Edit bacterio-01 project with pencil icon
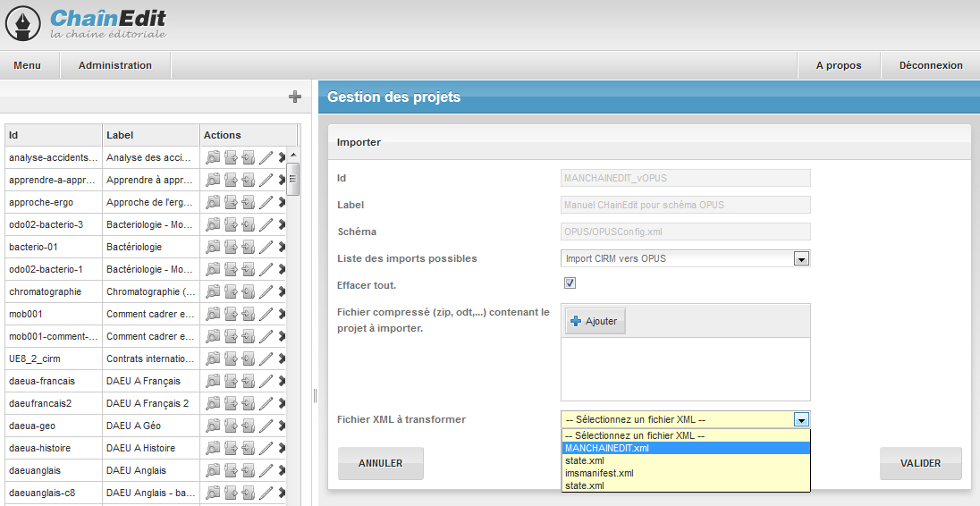 click(x=266, y=247)
